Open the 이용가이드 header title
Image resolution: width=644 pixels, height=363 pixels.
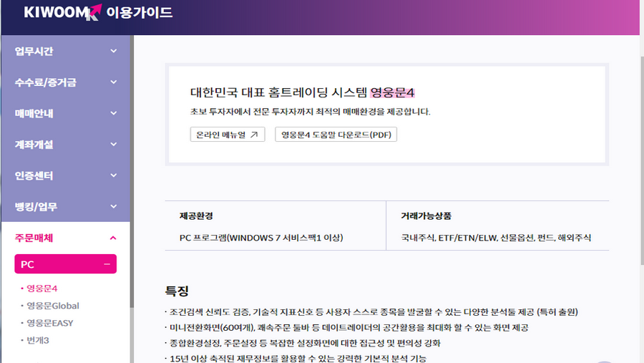[140, 12]
